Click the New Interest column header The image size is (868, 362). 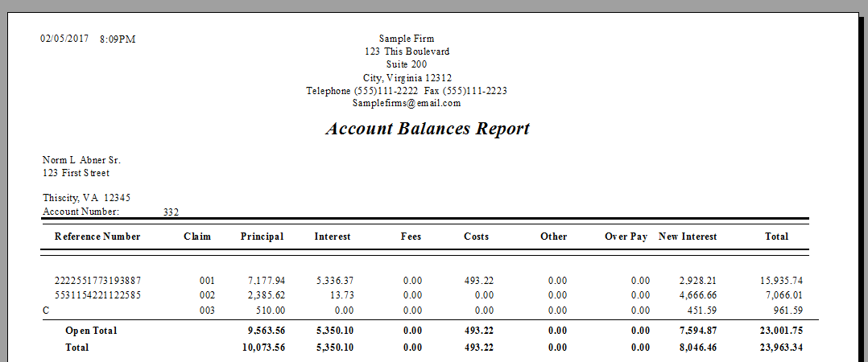[x=688, y=237]
